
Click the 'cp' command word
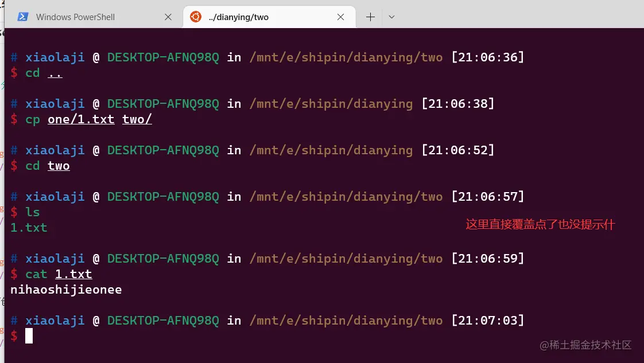(33, 120)
